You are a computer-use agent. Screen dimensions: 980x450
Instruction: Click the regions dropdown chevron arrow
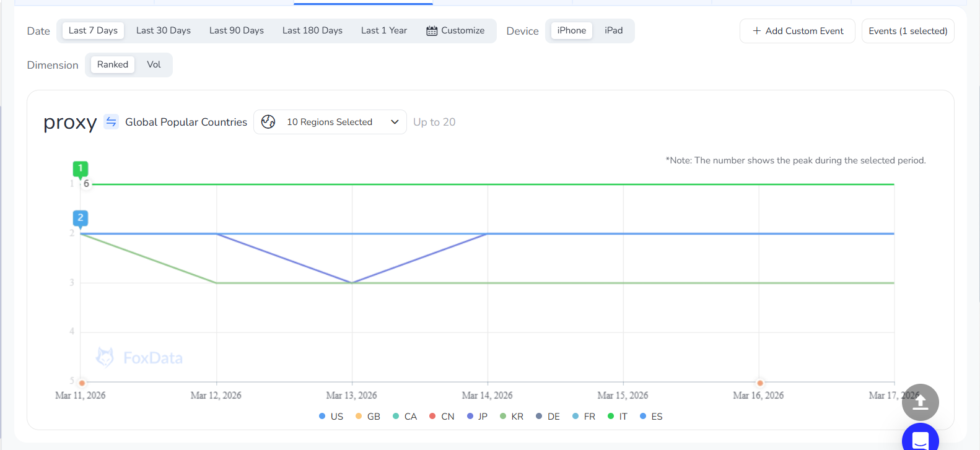point(395,122)
